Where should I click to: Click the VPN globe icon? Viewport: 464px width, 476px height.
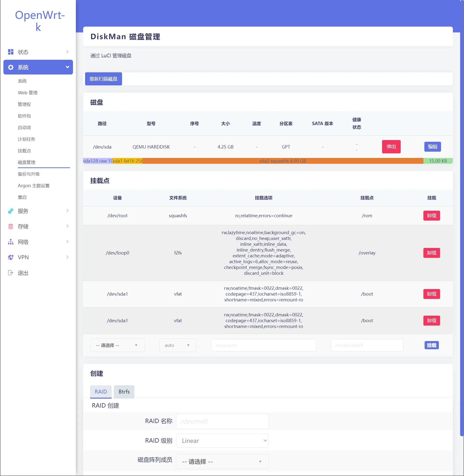click(10, 257)
